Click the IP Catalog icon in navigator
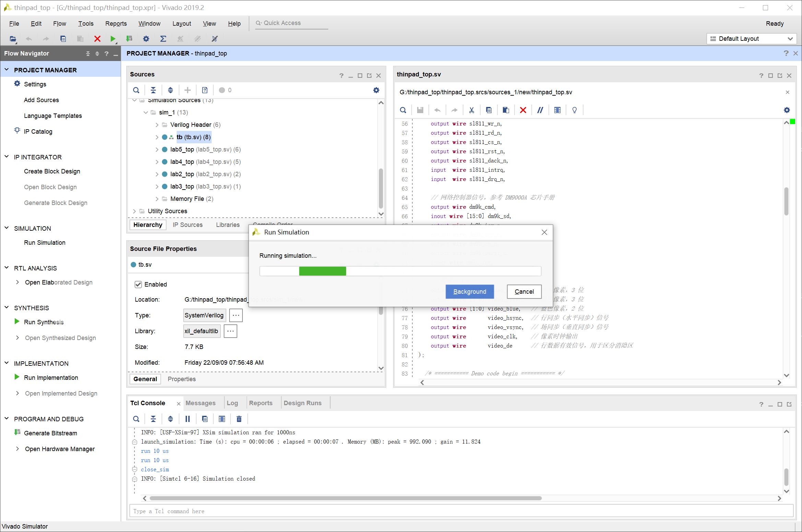Image resolution: width=802 pixels, height=532 pixels. tap(17, 131)
